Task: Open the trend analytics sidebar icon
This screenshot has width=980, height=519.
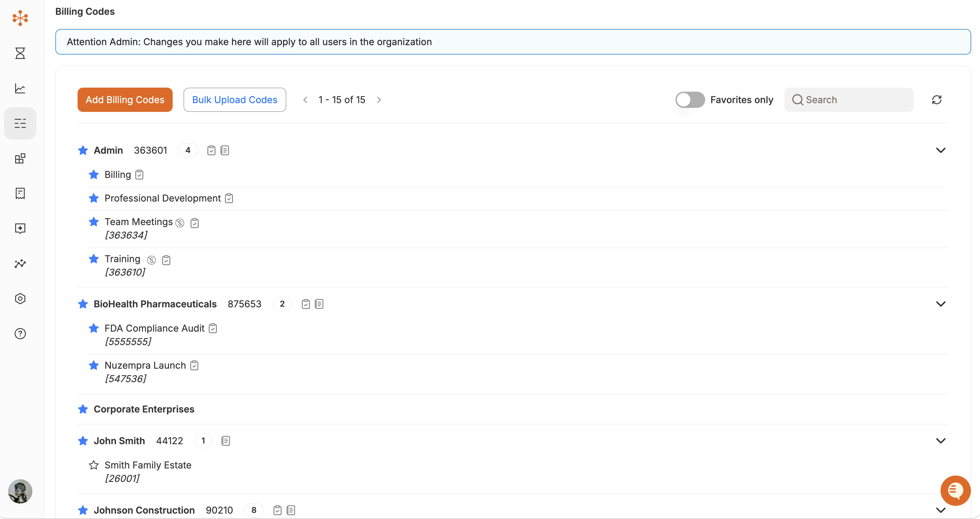Action: coord(20,264)
